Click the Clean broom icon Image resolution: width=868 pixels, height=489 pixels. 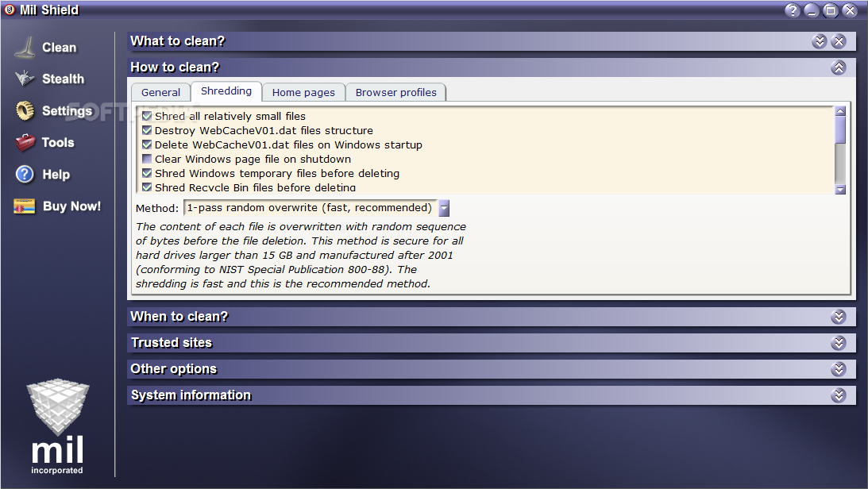[25, 47]
